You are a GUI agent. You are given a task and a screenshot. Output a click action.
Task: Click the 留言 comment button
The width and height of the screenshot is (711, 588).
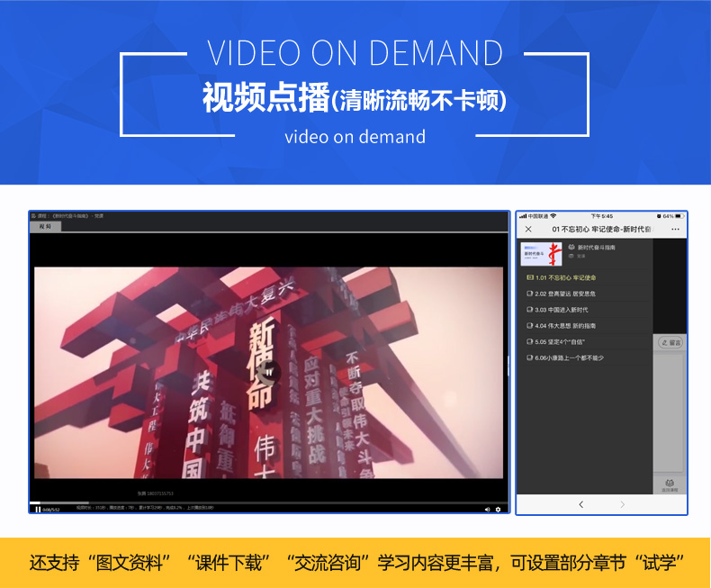(670, 342)
